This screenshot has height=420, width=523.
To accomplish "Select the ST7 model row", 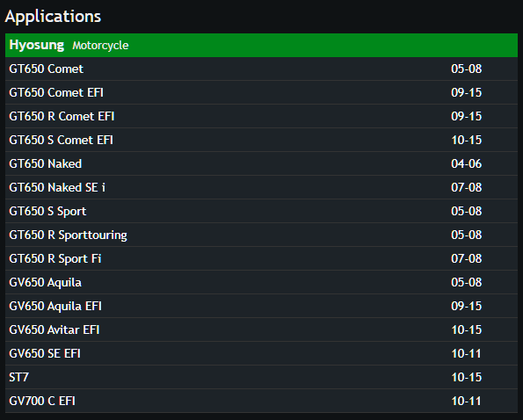I will tap(261, 377).
